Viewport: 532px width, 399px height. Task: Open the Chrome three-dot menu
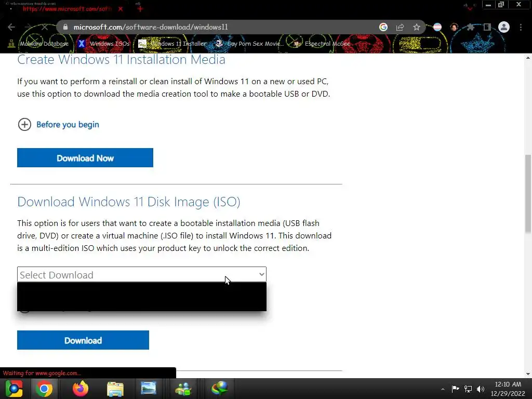tap(521, 27)
